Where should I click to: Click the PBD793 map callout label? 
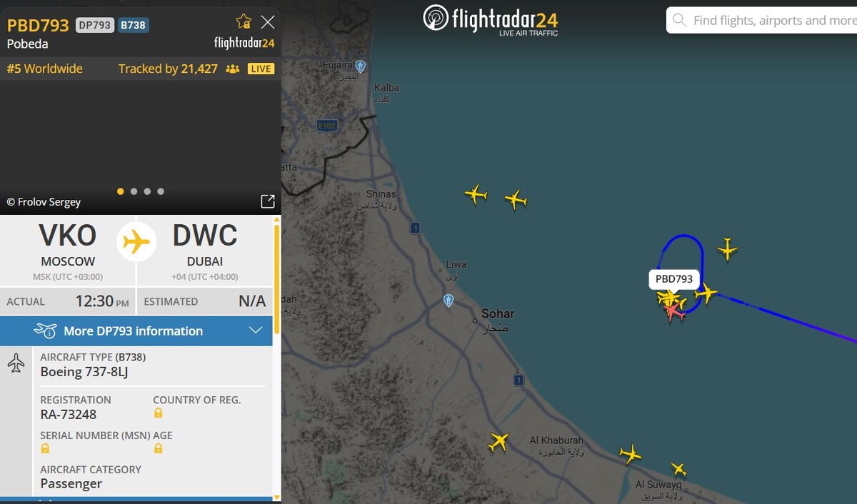(x=674, y=279)
